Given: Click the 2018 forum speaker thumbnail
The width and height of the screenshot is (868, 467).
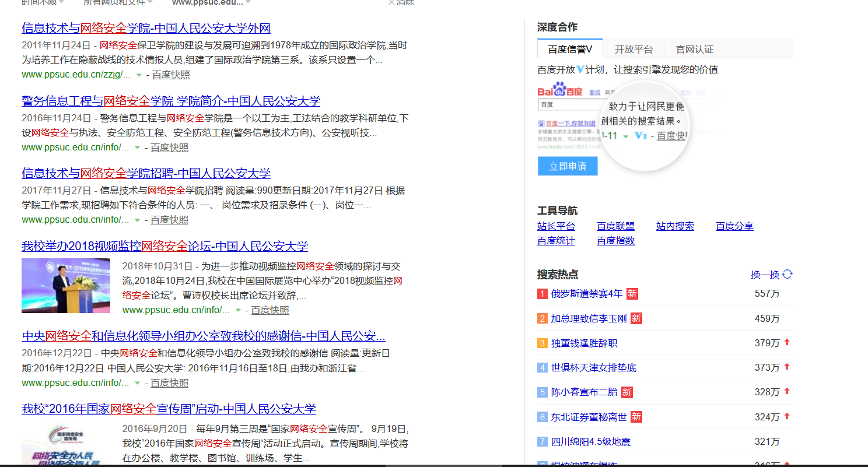Looking at the screenshot, I should [66, 286].
